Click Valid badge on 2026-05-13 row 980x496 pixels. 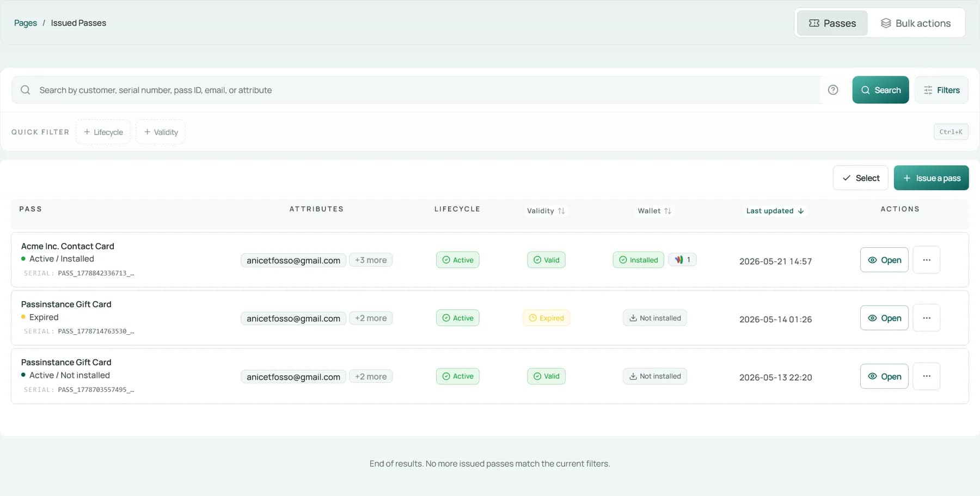point(546,376)
